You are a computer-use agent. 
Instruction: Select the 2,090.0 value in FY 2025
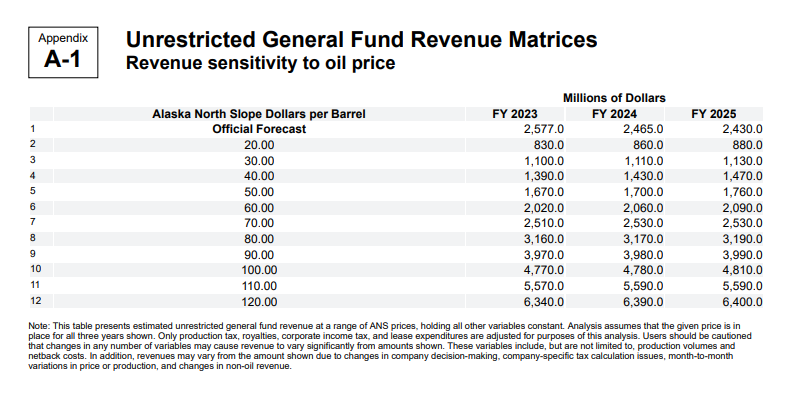click(x=742, y=208)
